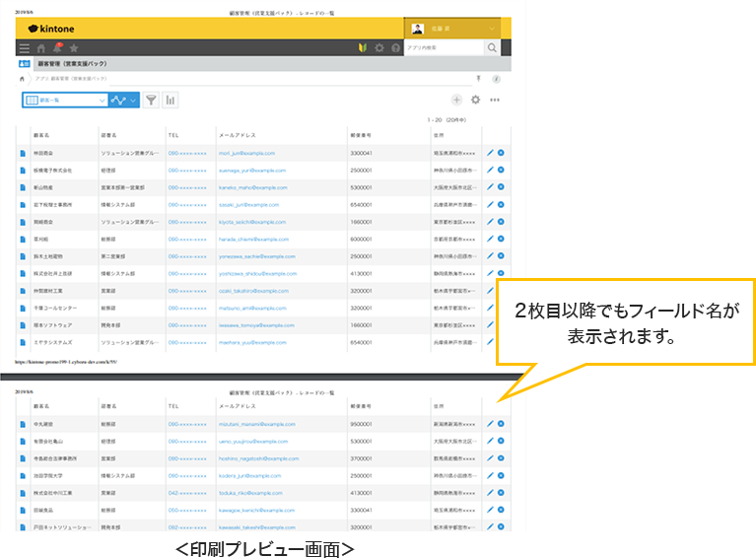Viewport: 756px width, 558px height.
Task: Open notifications bell with red badge
Action: click(57, 47)
